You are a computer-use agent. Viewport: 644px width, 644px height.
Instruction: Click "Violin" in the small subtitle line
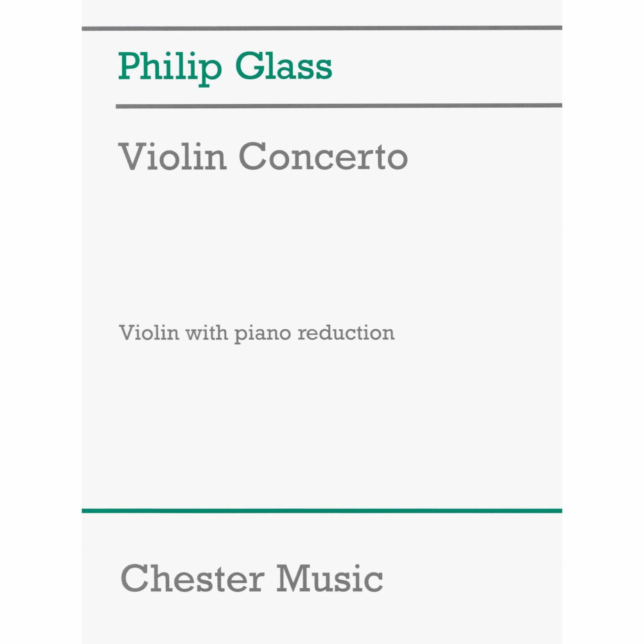(x=149, y=333)
